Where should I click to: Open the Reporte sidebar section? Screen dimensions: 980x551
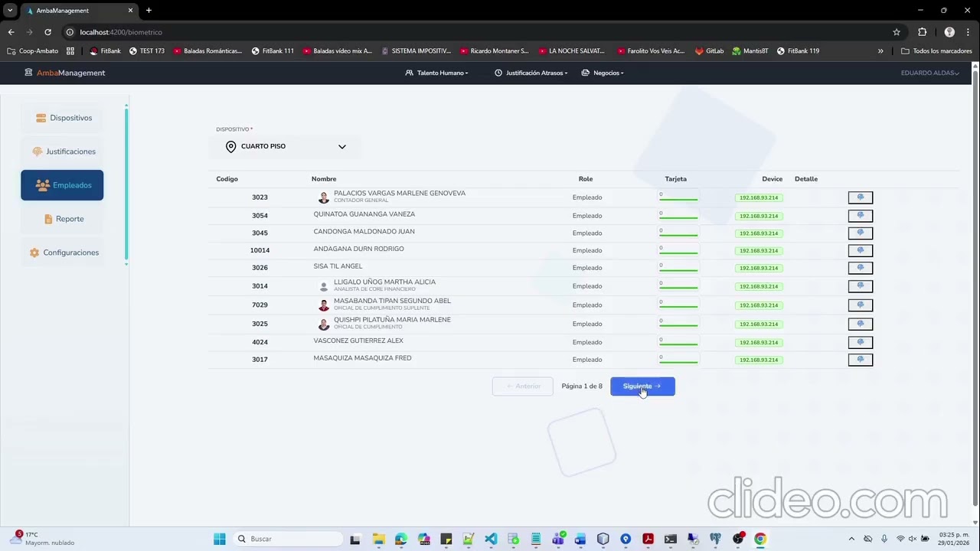[64, 219]
